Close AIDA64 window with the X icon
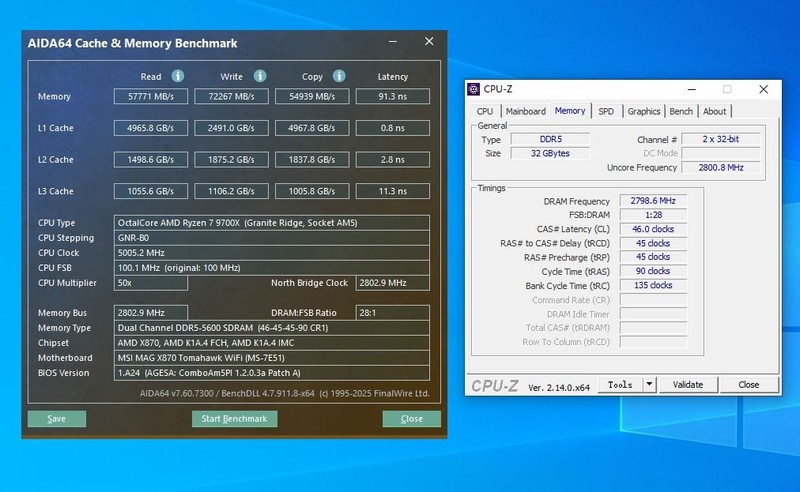Image resolution: width=800 pixels, height=492 pixels. coord(429,41)
